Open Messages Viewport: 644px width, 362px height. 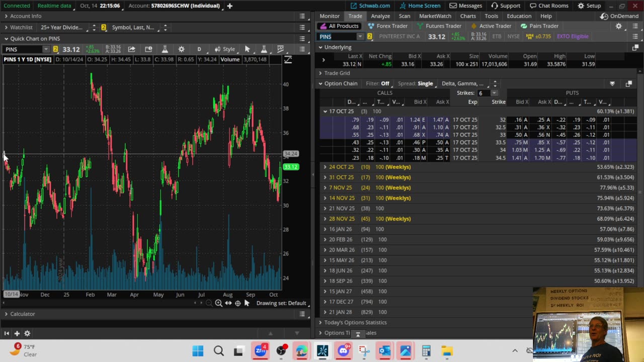click(466, 6)
